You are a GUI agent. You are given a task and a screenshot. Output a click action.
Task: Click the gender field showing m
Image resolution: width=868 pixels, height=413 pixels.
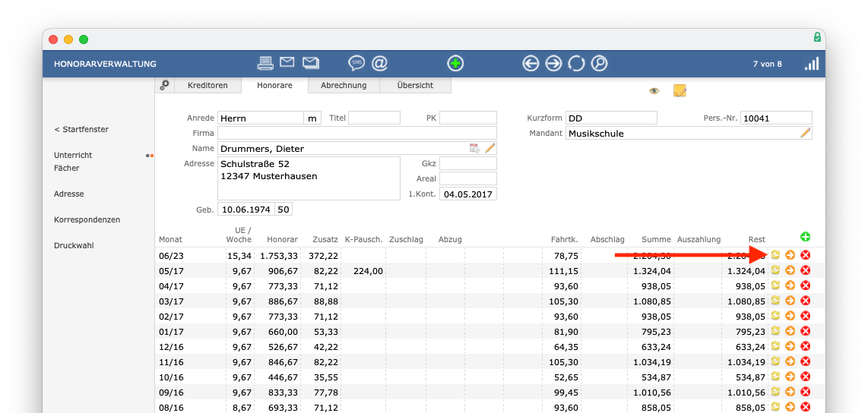coord(312,118)
